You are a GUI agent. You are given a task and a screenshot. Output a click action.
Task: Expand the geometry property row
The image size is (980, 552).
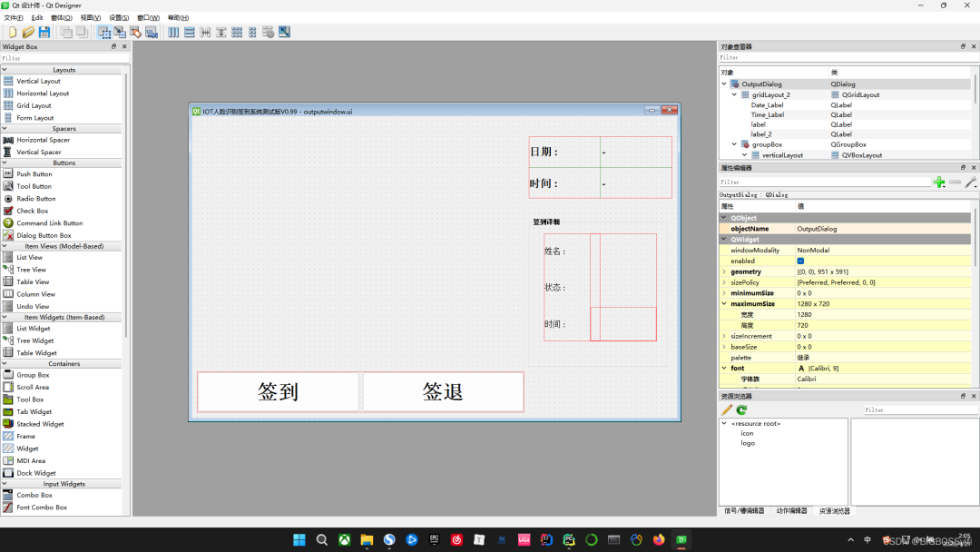(724, 272)
